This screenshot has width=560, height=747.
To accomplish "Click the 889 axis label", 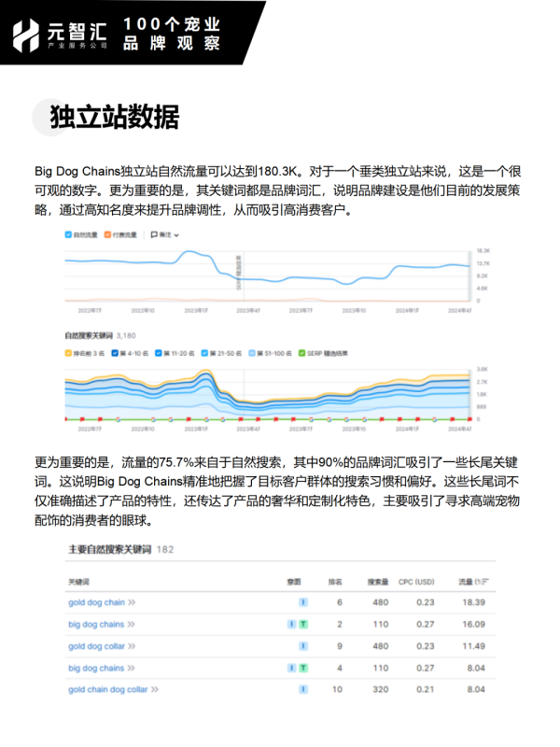I will [x=482, y=407].
